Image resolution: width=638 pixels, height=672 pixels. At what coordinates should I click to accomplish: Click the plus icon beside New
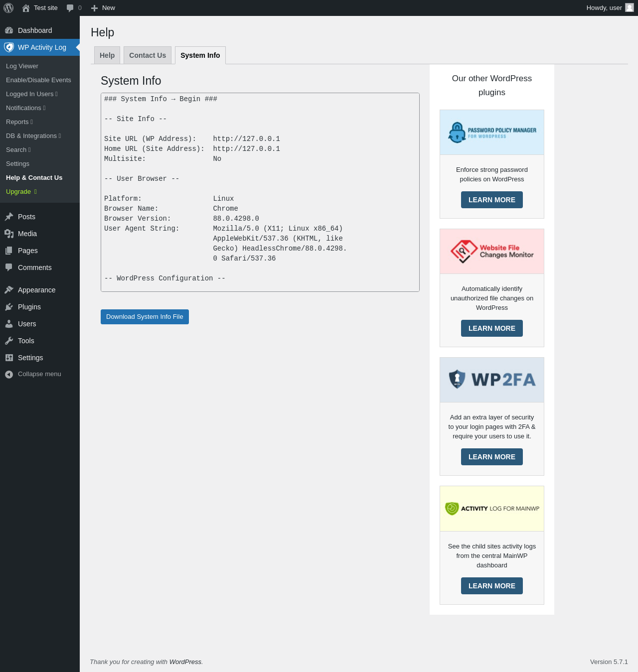point(94,8)
